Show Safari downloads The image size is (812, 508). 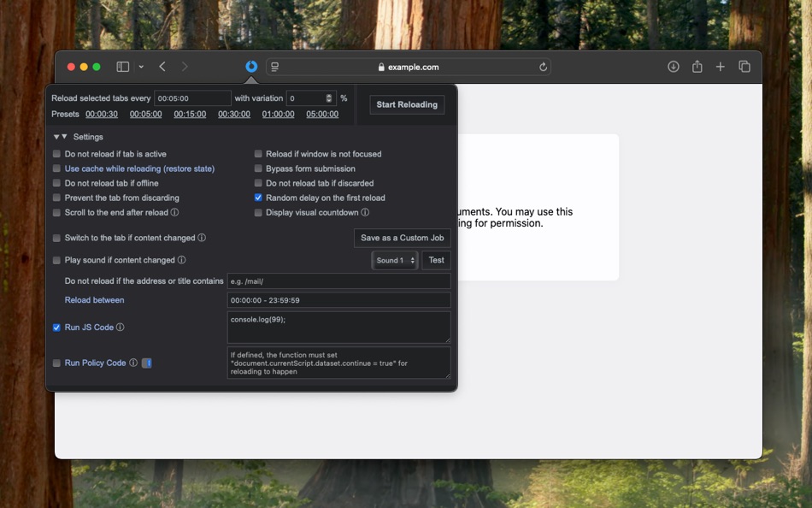click(674, 67)
